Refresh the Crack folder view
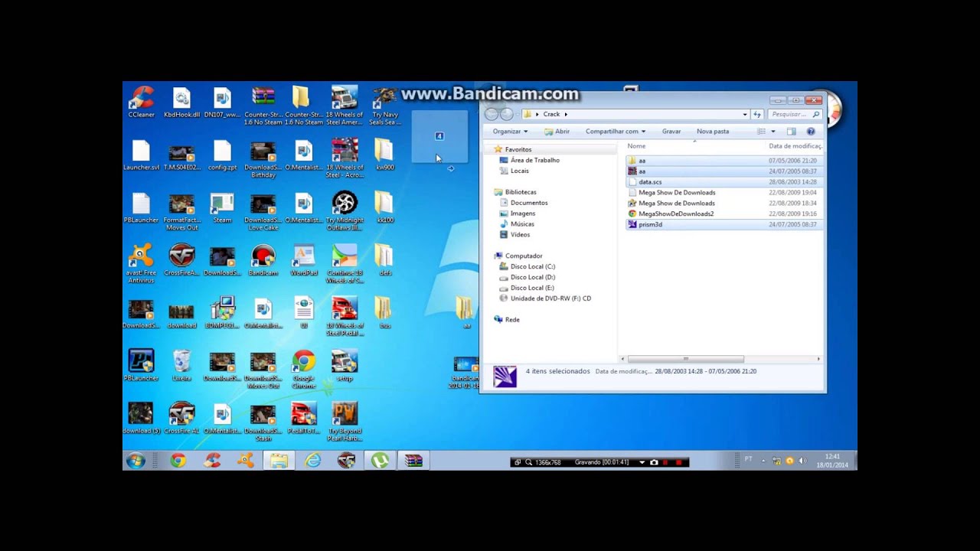 tap(757, 114)
